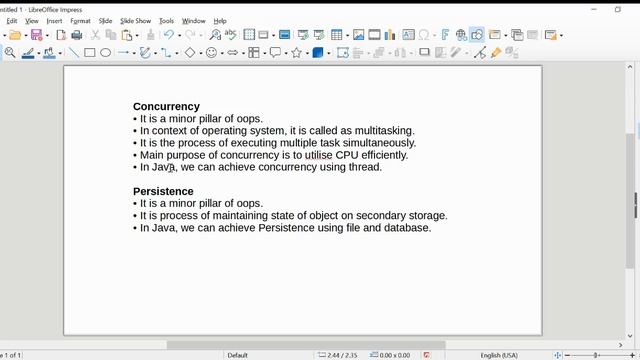Click the Rotate object tool
Screen dimensions: 640x360
point(343,53)
